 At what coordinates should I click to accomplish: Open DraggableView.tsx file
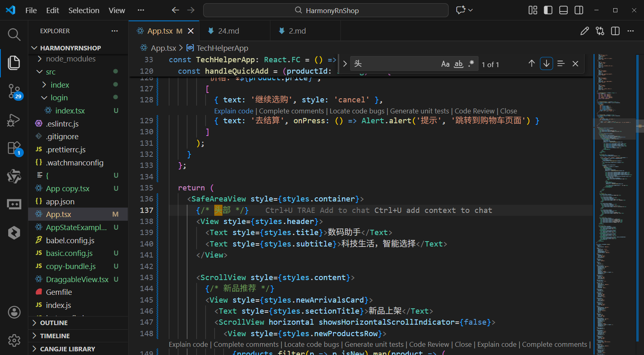(x=78, y=279)
